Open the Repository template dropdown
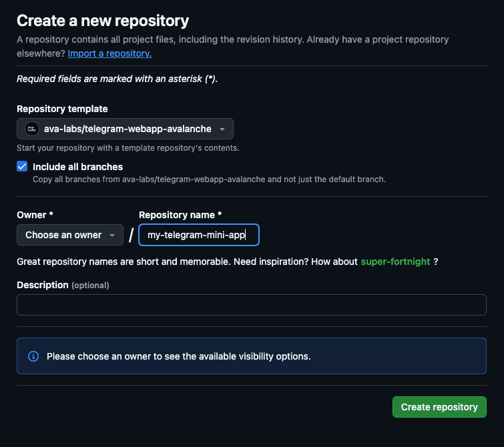Image resolution: width=504 pixels, height=447 pixels. point(125,129)
